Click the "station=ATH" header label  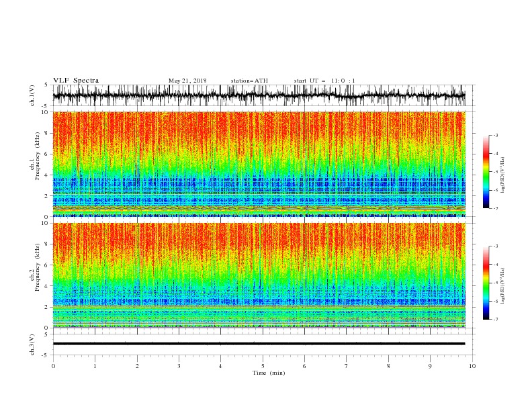pyautogui.click(x=249, y=81)
